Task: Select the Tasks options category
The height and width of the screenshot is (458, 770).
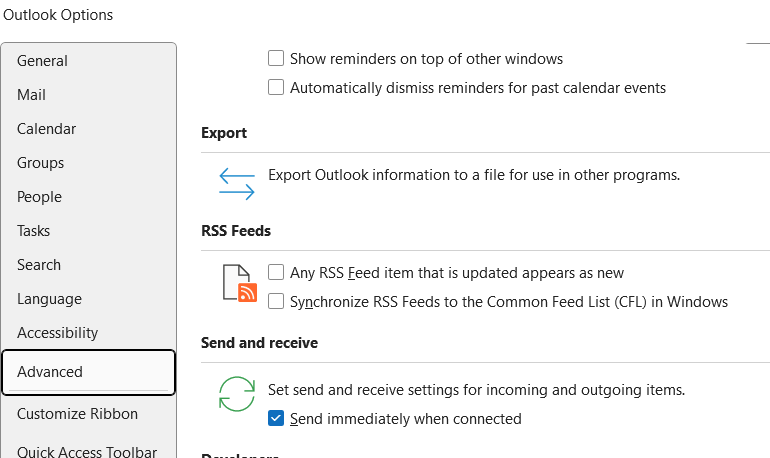Action: click(88, 231)
